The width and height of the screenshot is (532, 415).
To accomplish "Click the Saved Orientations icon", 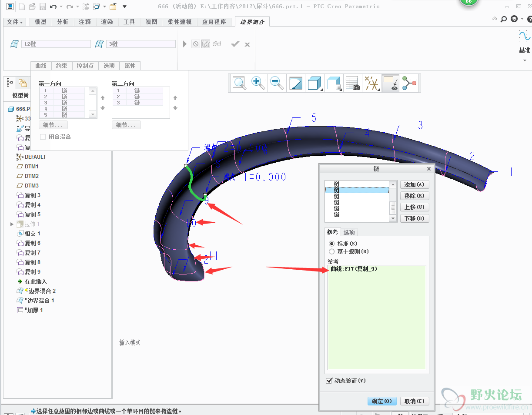I will point(333,83).
